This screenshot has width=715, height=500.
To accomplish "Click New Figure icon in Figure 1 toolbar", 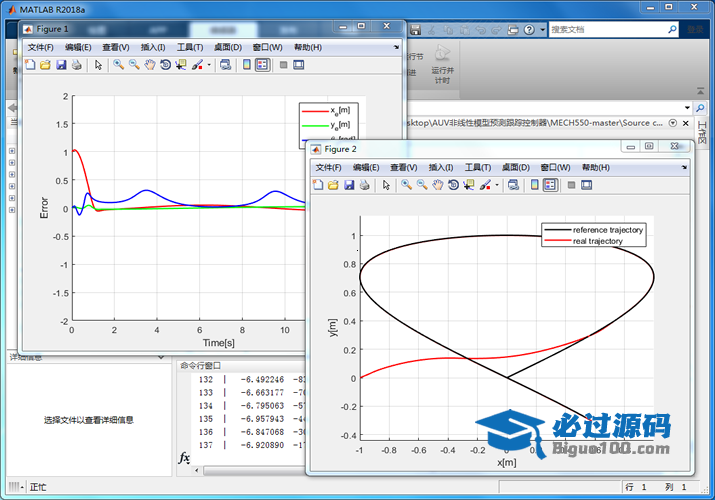I will [x=30, y=65].
